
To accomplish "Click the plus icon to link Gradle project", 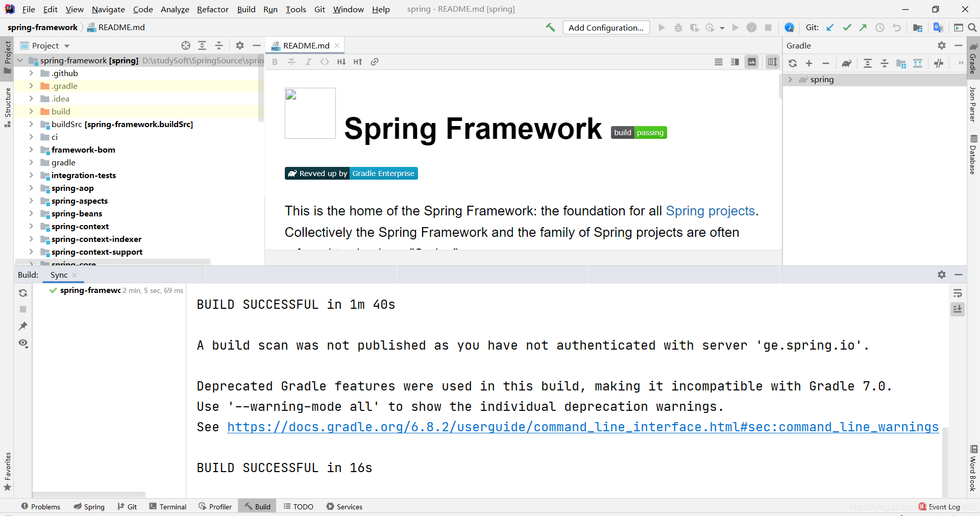I will [x=809, y=63].
